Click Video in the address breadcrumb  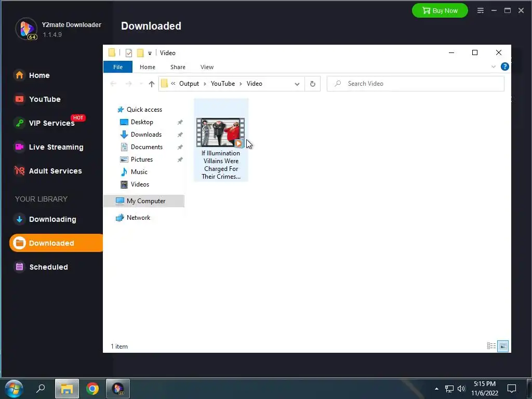tap(254, 84)
